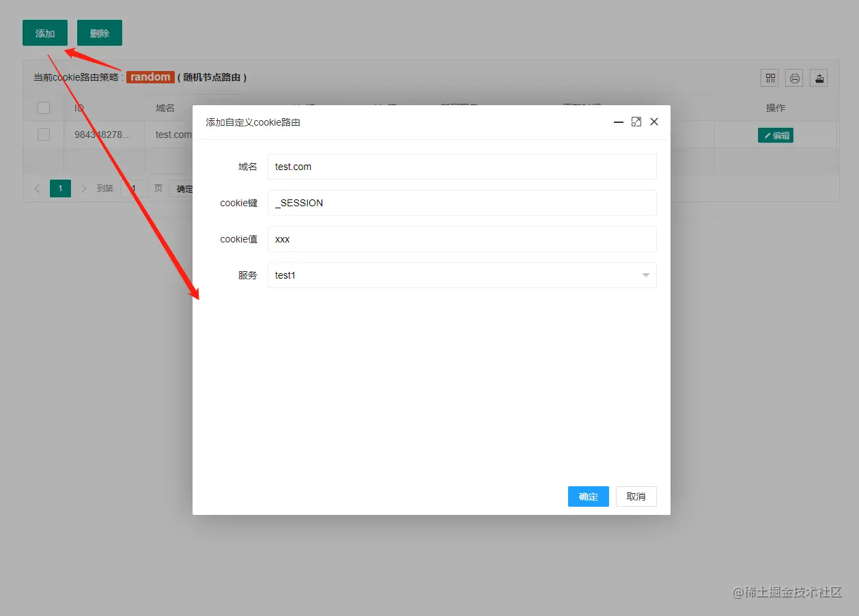Click the 域名 column header
This screenshot has width=859, height=616.
(165, 108)
